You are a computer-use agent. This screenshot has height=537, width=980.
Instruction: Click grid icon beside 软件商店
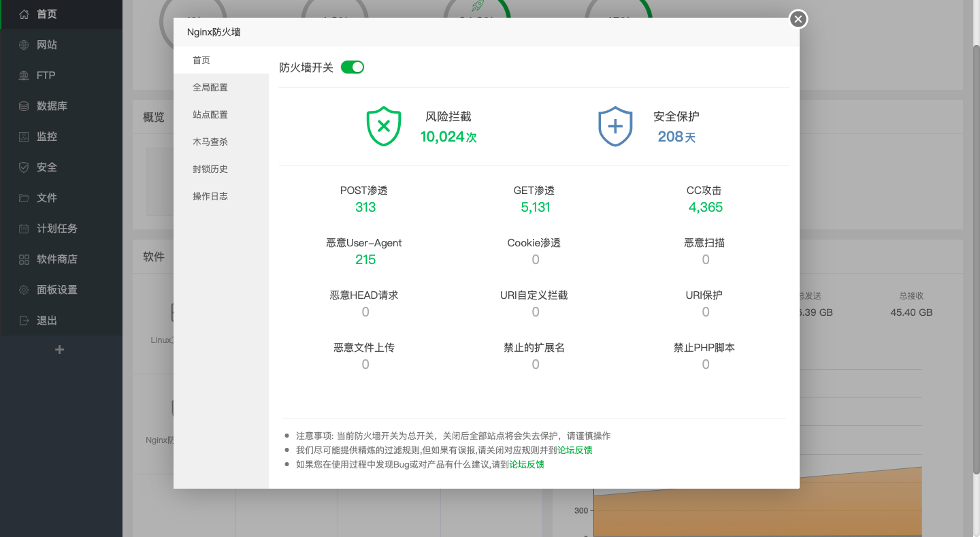coord(24,259)
